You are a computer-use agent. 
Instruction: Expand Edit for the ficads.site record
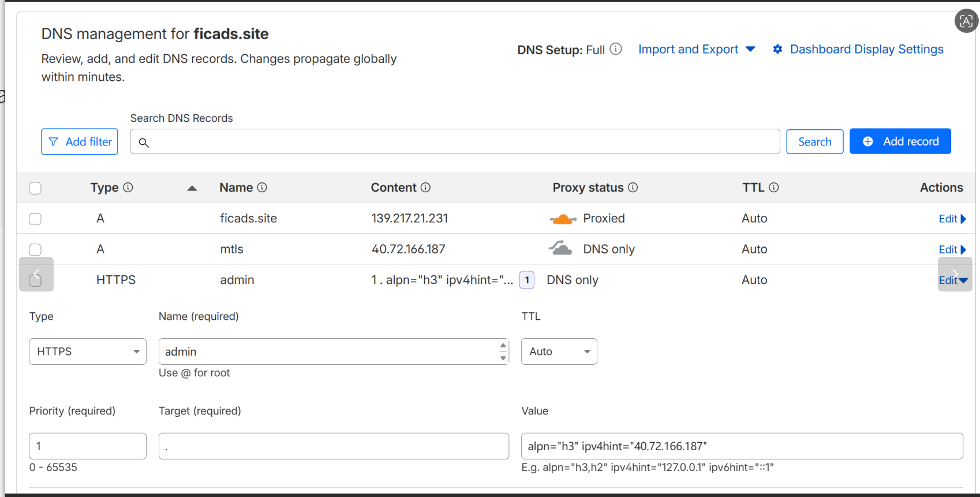pyautogui.click(x=952, y=219)
